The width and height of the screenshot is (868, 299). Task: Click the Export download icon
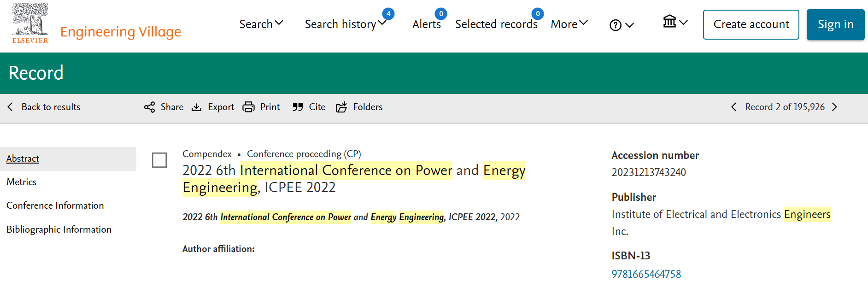[197, 107]
